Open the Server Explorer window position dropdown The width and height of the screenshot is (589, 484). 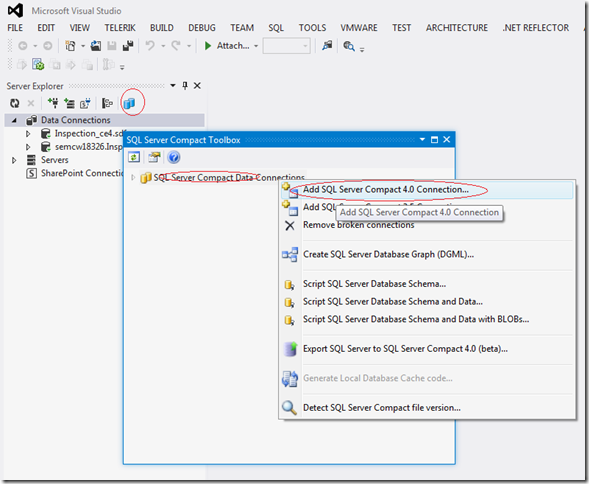point(173,86)
